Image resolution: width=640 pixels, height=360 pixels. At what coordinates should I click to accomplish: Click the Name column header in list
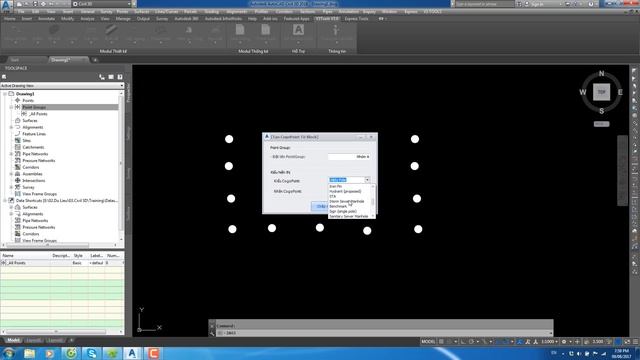click(x=25, y=256)
